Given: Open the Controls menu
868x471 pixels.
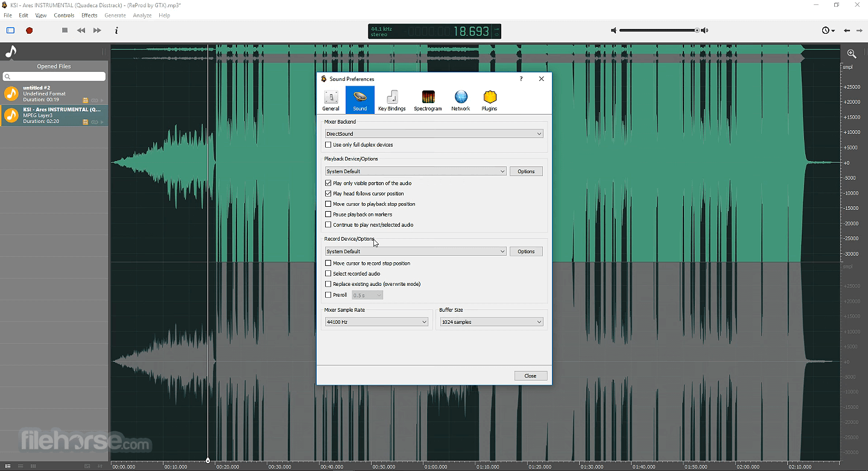Looking at the screenshot, I should pyautogui.click(x=64, y=16).
